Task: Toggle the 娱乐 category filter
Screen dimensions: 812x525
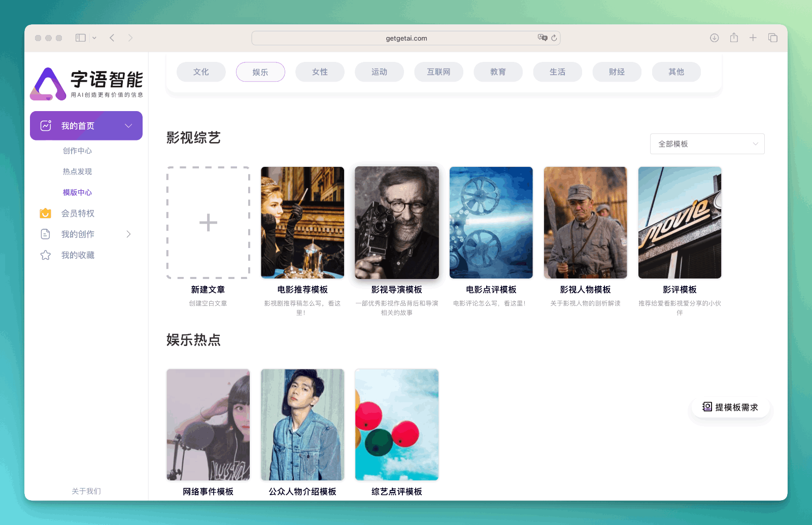Action: point(260,72)
